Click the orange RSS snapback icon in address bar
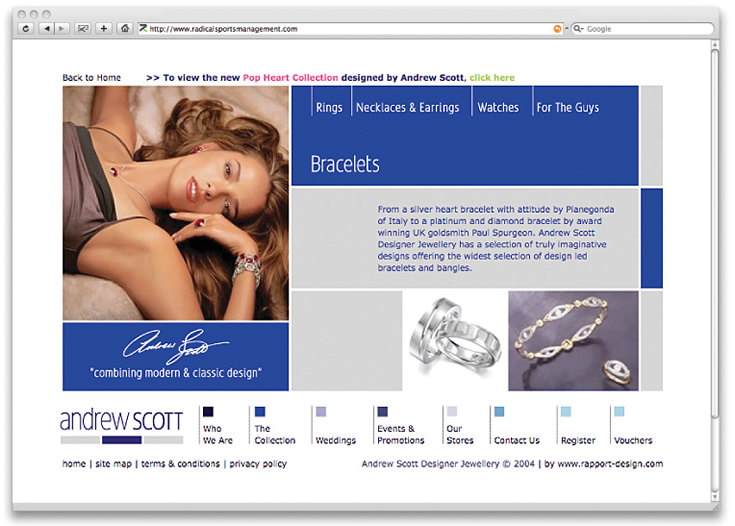The height and width of the screenshot is (526, 735). coord(557,29)
